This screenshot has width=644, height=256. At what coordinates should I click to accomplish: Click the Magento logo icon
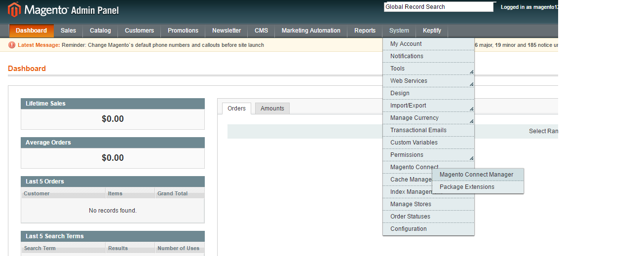[14, 9]
